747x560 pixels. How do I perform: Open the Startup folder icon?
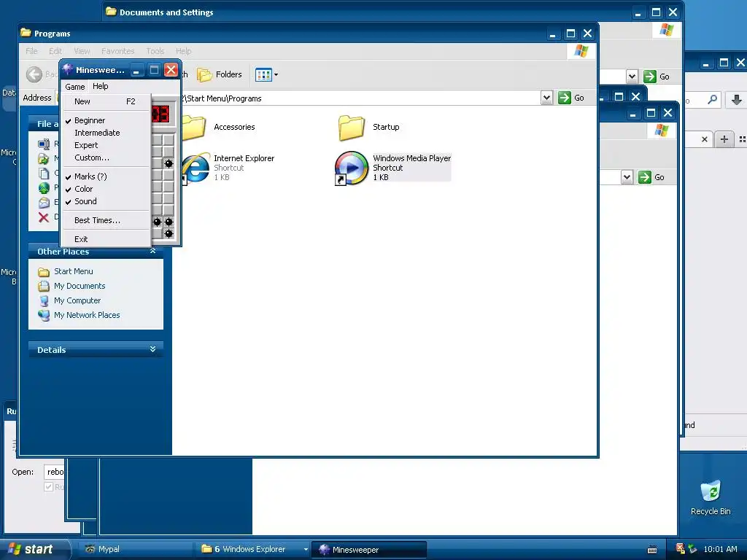[352, 127]
